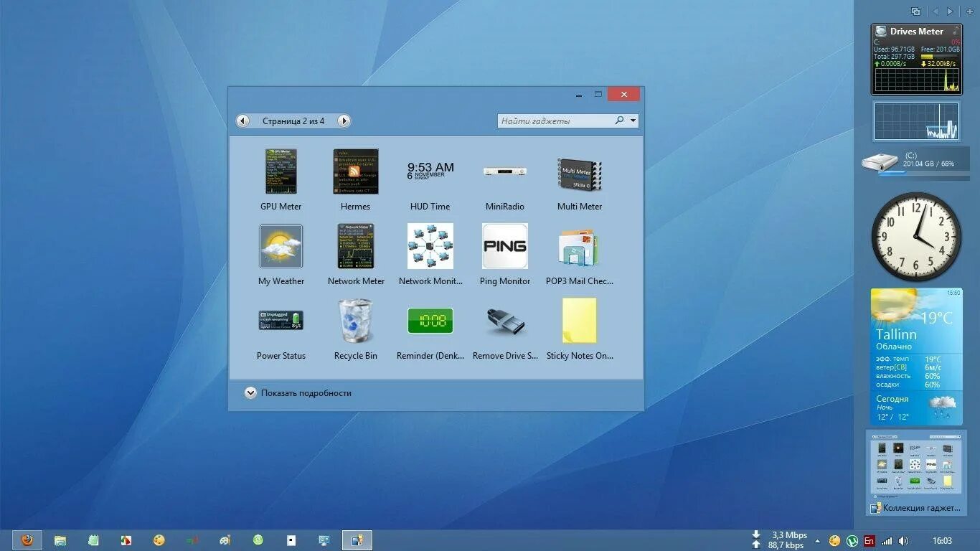
Task: Open the network signal tray icon
Action: click(x=887, y=541)
